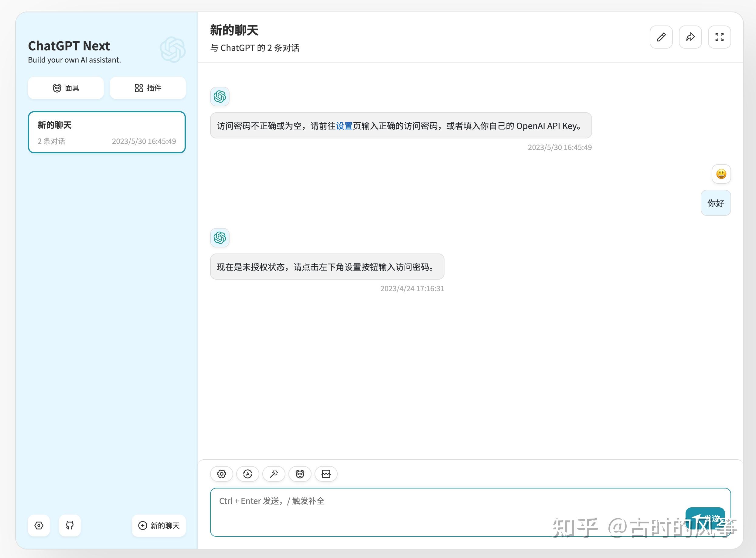756x558 pixels.
Task: Click the timestamp under the first message
Action: point(560,147)
